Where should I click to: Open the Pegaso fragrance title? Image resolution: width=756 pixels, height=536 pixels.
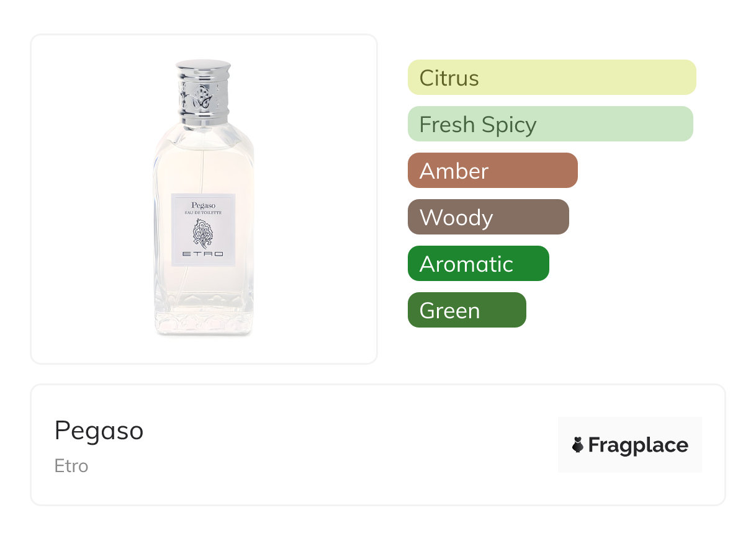pos(99,431)
